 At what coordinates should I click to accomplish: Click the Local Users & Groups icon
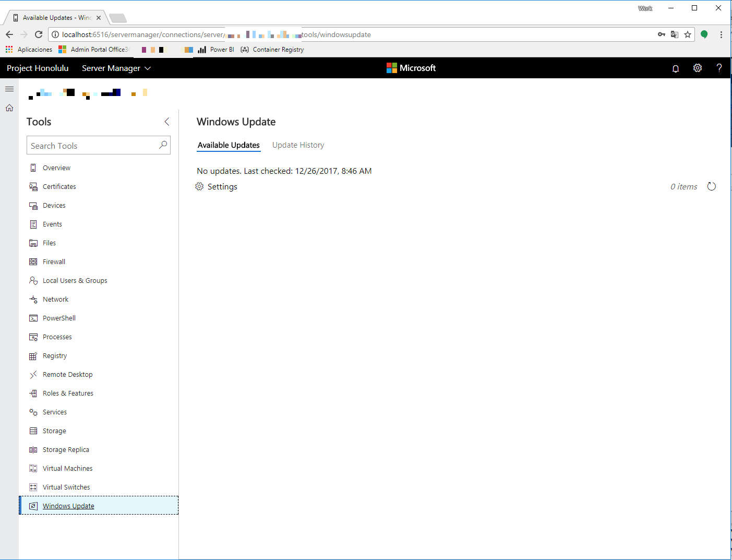click(x=33, y=280)
